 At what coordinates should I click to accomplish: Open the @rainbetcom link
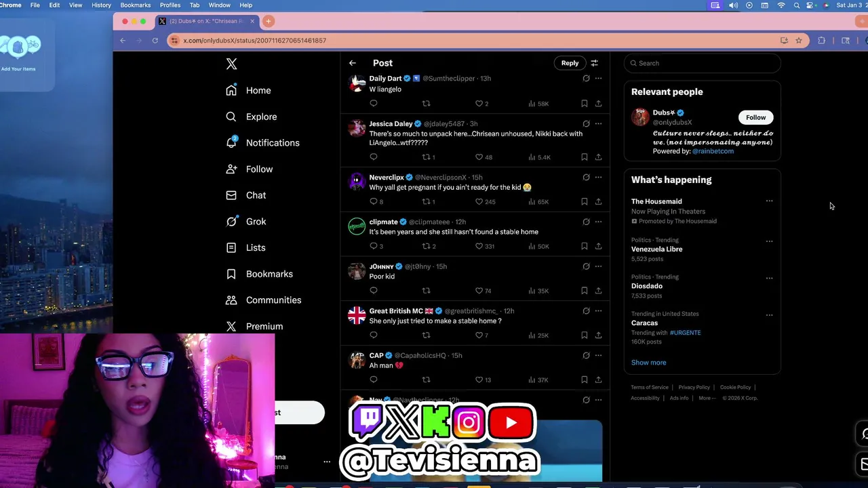713,151
